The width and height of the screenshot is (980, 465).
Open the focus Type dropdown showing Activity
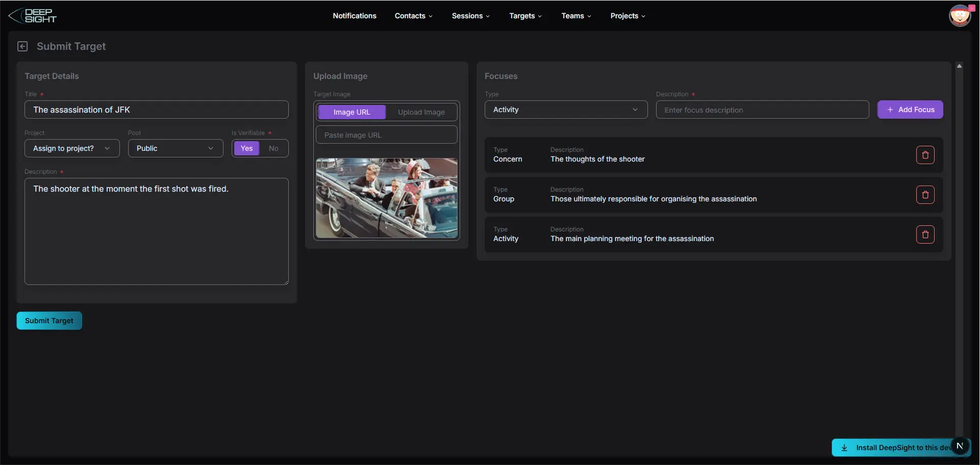tap(566, 110)
